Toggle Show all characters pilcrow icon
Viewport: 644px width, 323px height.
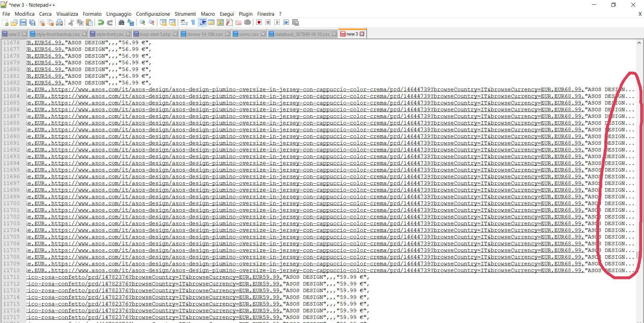[x=193, y=22]
